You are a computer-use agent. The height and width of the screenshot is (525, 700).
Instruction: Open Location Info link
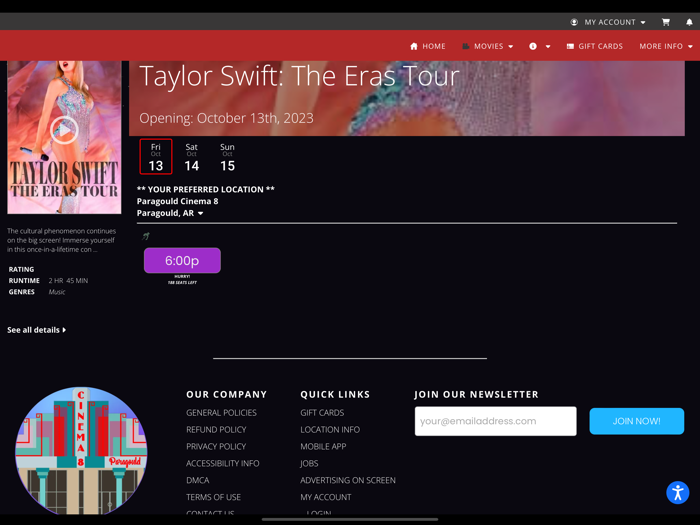coord(330,429)
